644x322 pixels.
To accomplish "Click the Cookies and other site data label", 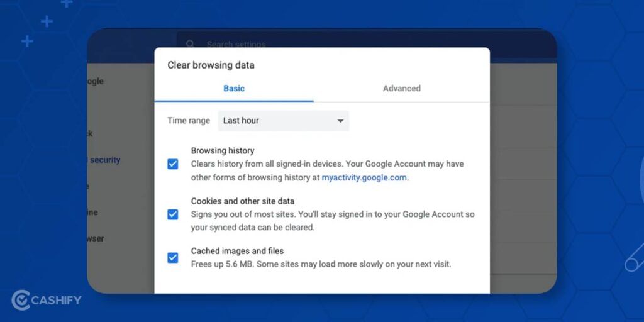I will click(243, 201).
